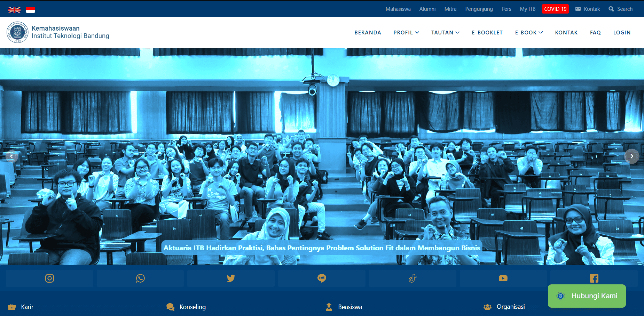Expand the E-BOOK dropdown menu
644x316 pixels.
coord(528,33)
